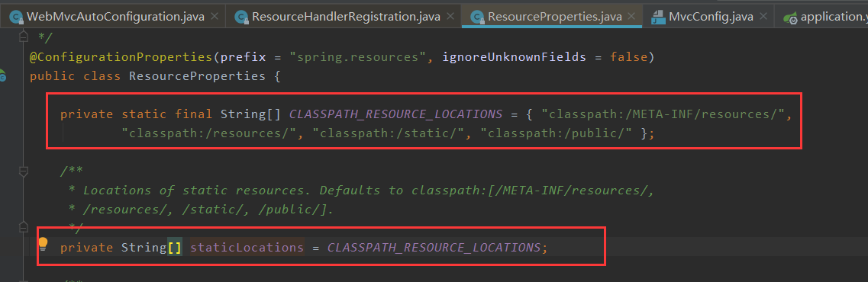868x282 pixels.
Task: Click the comment line "/resources/, /static/, /public/"
Action: click(201, 210)
